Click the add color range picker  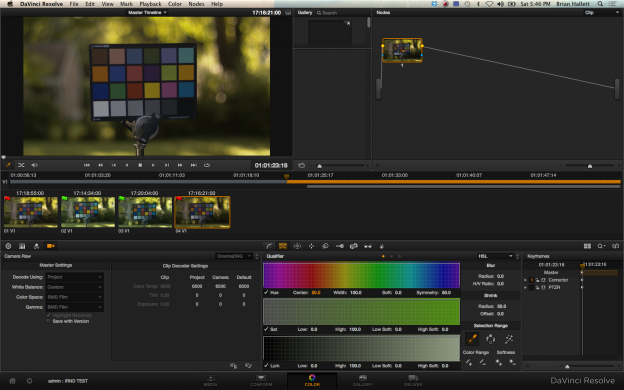(469, 362)
